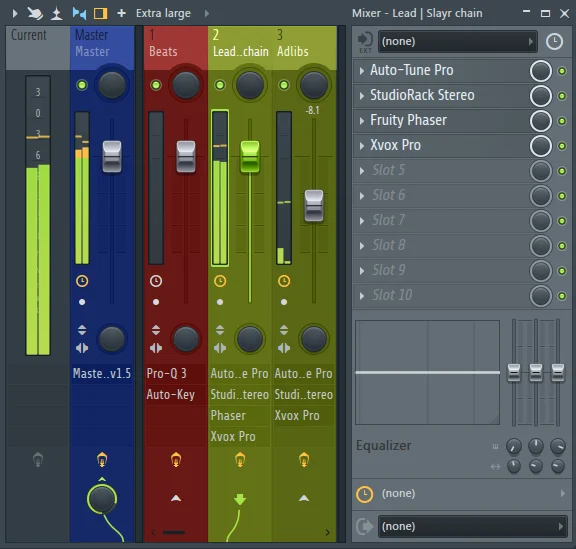This screenshot has height=549, width=576.
Task: Open Fruity Phaser slot menu arrow
Action: pos(362,121)
